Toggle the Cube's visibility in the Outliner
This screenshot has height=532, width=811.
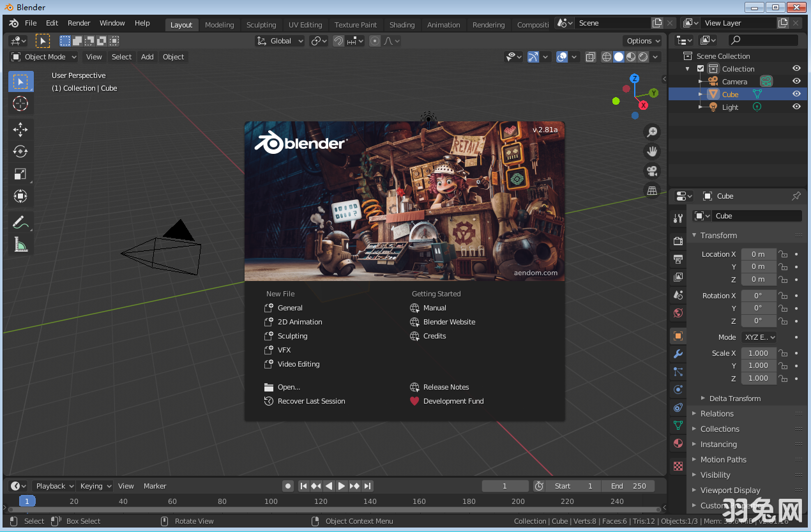click(x=796, y=94)
